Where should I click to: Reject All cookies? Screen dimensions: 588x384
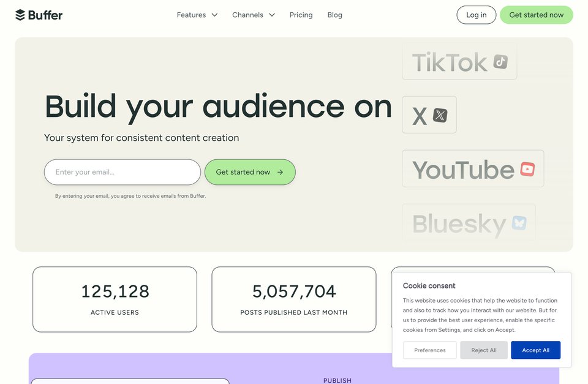tap(484, 350)
